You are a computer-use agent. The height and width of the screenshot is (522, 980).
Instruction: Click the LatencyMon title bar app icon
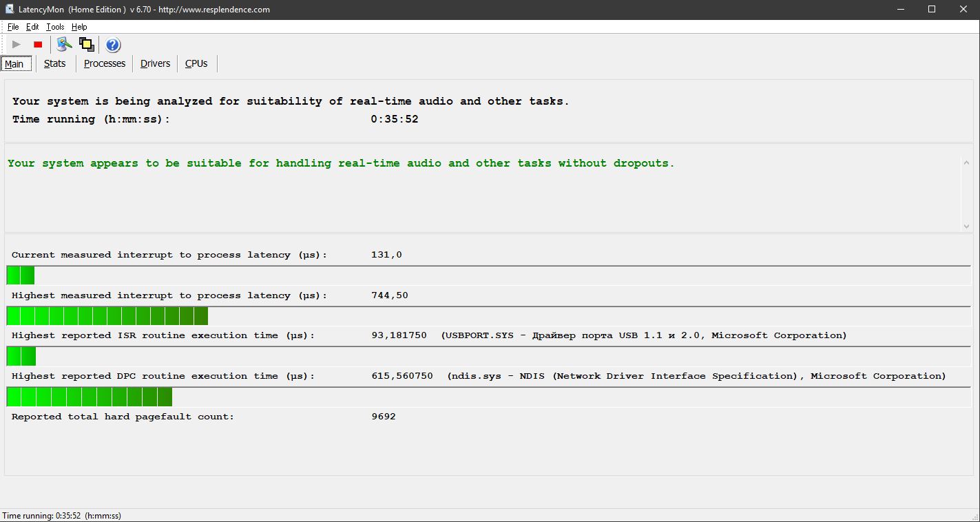[9, 10]
